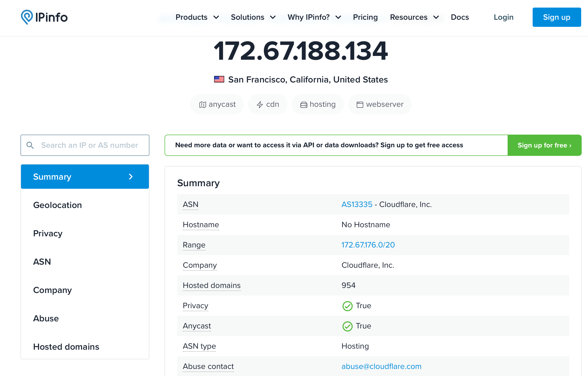Click the anycast map icon
This screenshot has width=588, height=376.
click(202, 105)
